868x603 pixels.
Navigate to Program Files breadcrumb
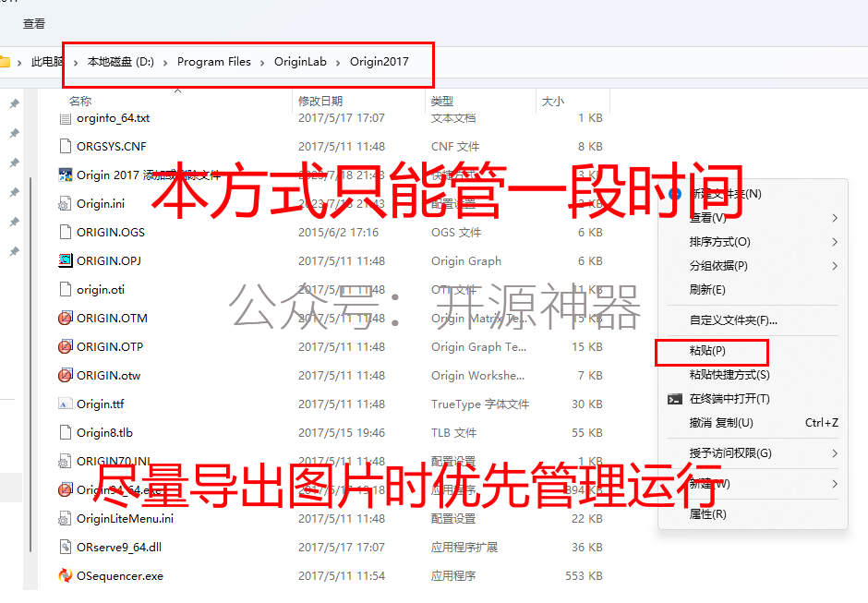(x=213, y=62)
